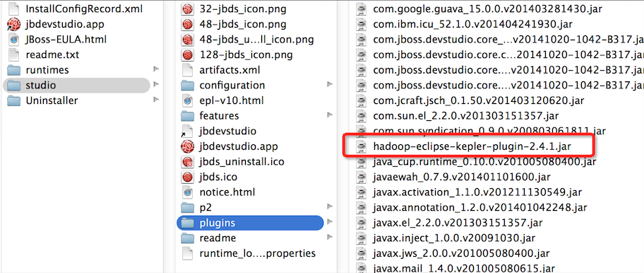
Task: Click the runtimes folder icon
Action: click(x=14, y=70)
